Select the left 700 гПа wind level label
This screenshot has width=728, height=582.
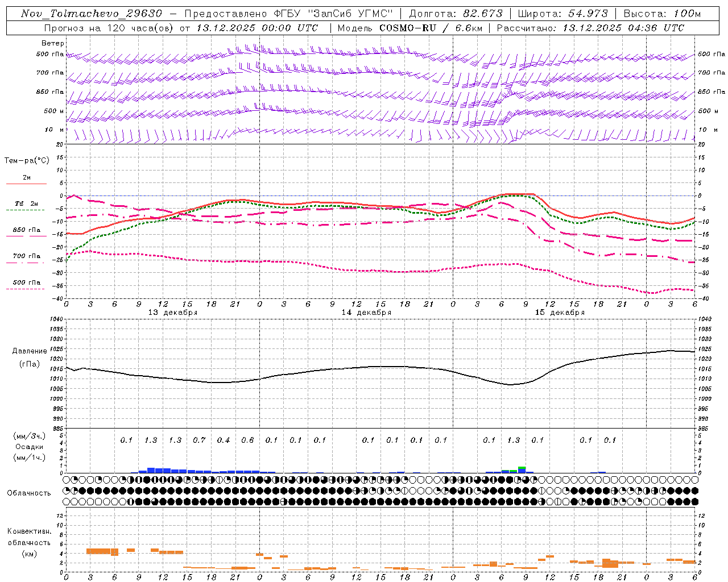(x=50, y=73)
